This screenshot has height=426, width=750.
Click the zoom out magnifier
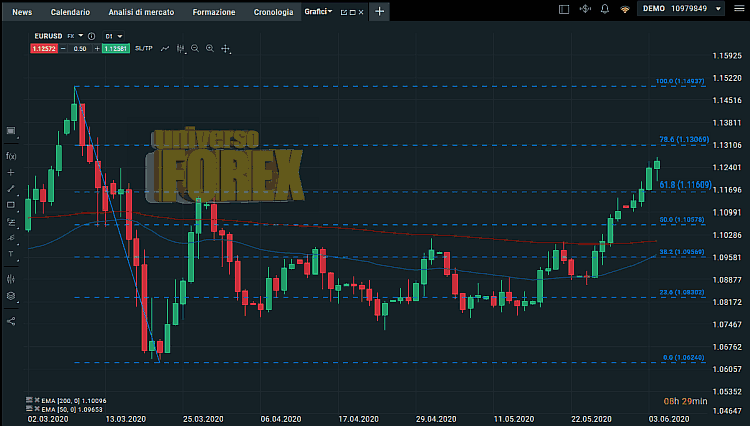pos(195,48)
